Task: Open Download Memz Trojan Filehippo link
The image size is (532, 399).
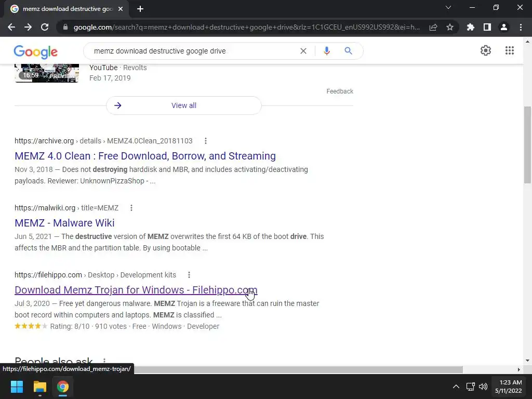Action: point(136,290)
